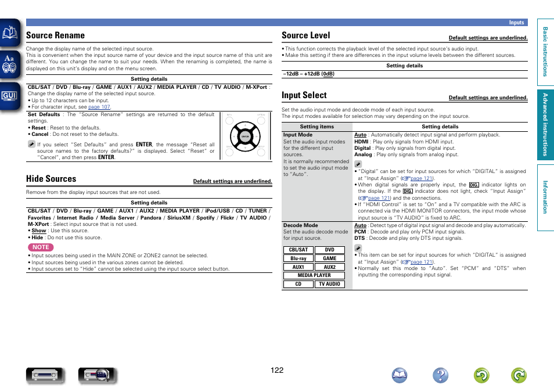Click the AUX2 source box
This screenshot has width=554, height=392.
330,267
